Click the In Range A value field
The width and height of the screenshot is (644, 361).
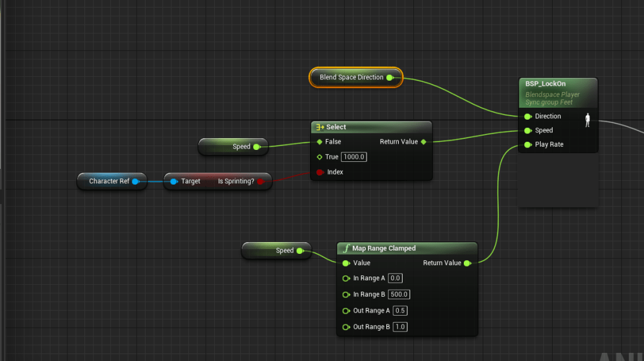point(395,278)
